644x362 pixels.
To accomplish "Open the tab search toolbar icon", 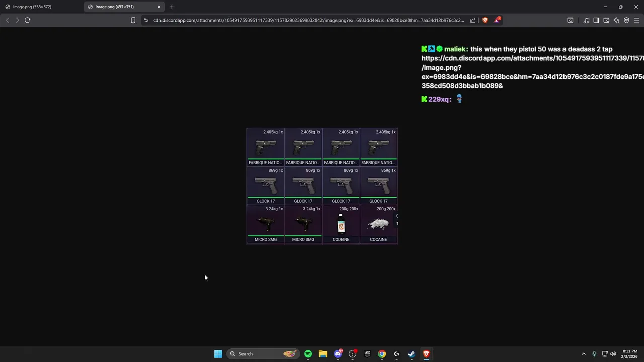I will pos(570,20).
